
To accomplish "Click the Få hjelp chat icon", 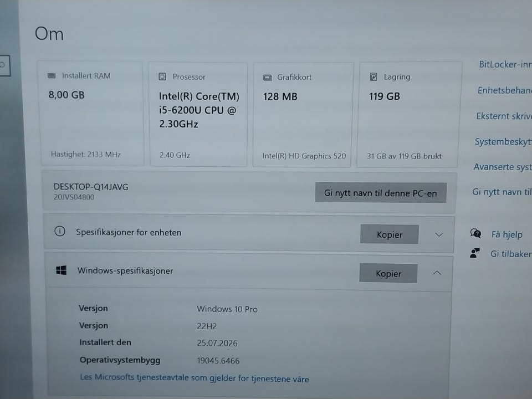I will pos(475,233).
